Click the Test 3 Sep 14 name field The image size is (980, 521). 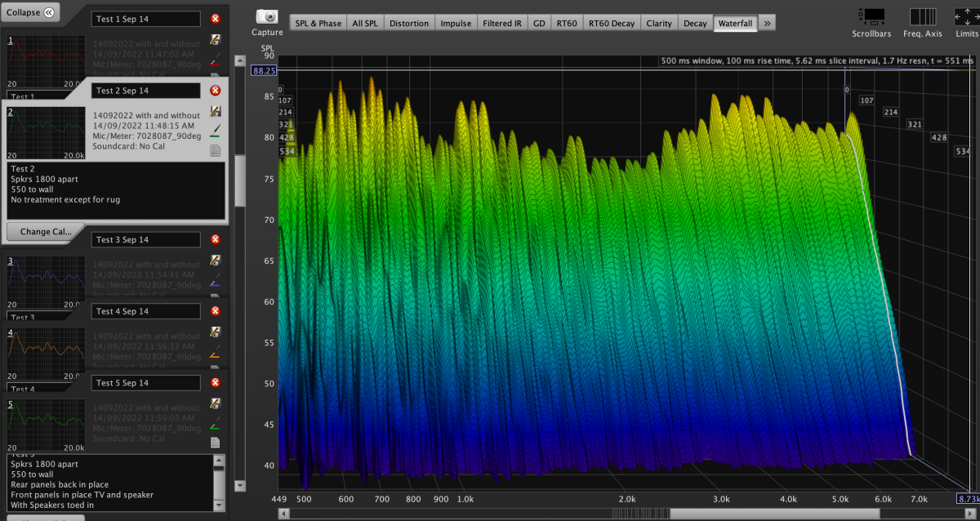pos(145,239)
